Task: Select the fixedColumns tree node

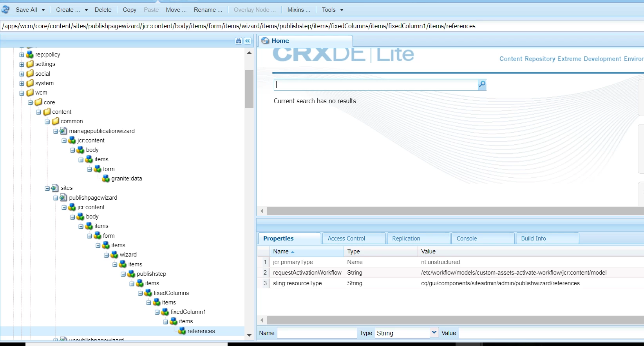Action: click(171, 293)
